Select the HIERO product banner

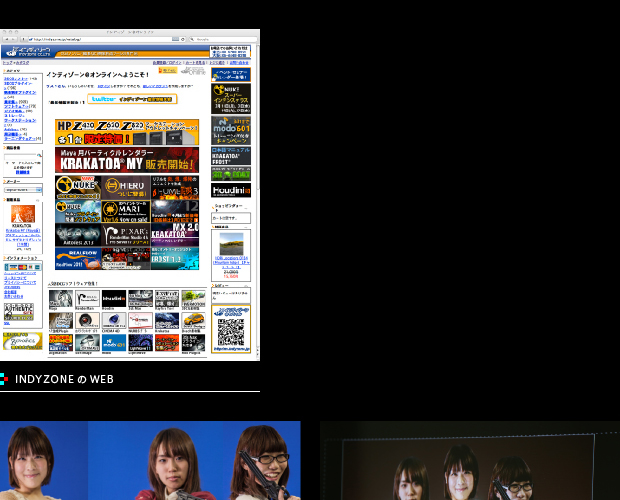click(x=125, y=186)
